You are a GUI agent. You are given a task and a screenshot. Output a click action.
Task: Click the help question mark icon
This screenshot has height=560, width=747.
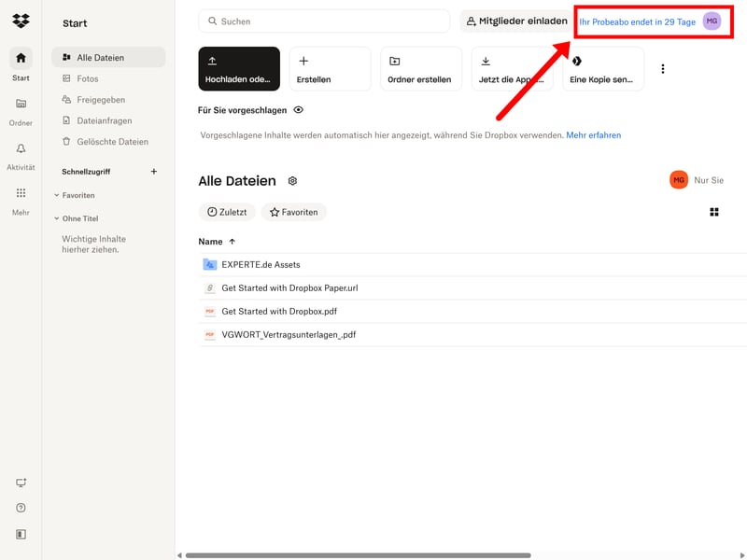click(x=21, y=508)
